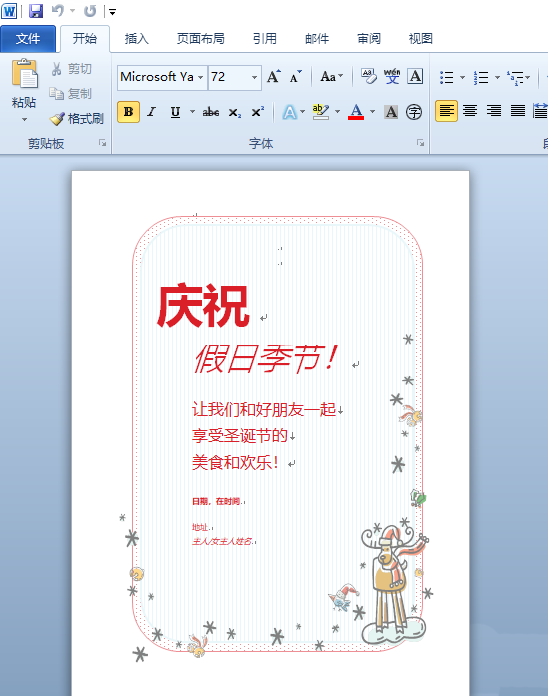
Task: Expand numbering library dropdown arrow
Action: tap(497, 77)
